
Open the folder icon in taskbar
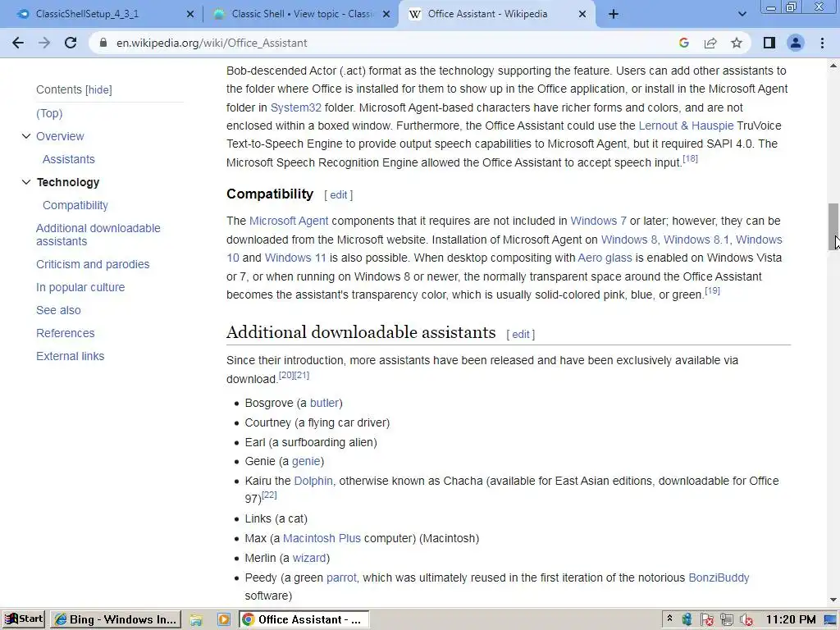[196, 620]
